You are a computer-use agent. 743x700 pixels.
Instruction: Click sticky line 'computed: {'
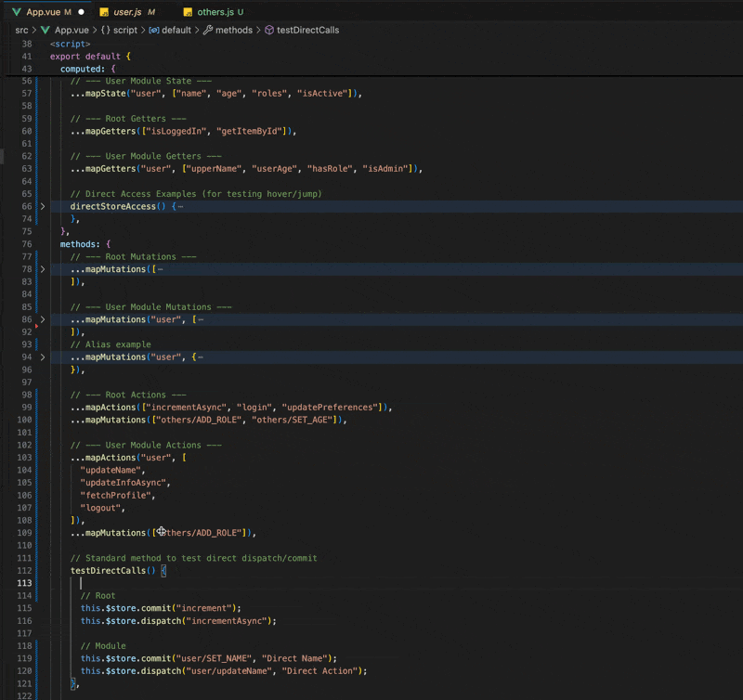(88, 69)
